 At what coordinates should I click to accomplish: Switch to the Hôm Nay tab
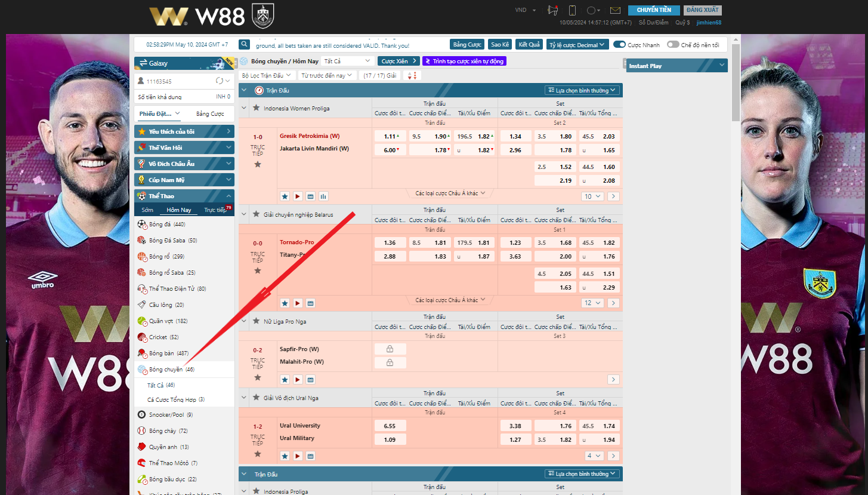click(179, 210)
